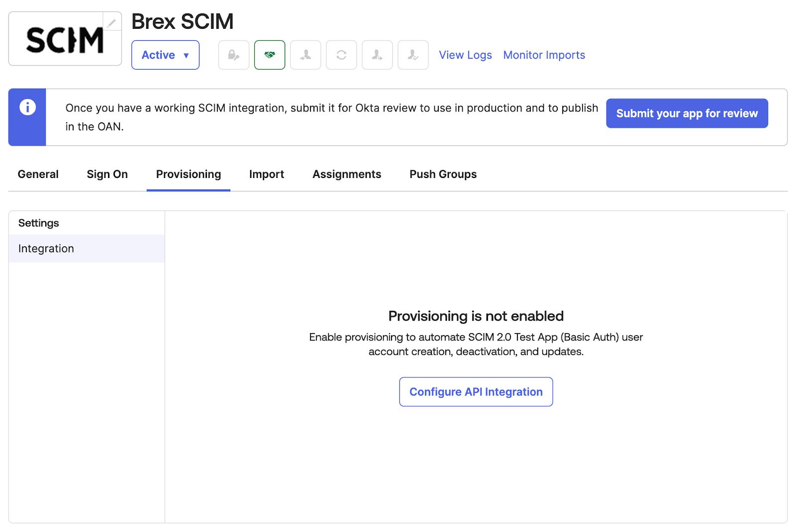Click the circular sync arrows icon
The height and width of the screenshot is (532, 796).
[341, 55]
